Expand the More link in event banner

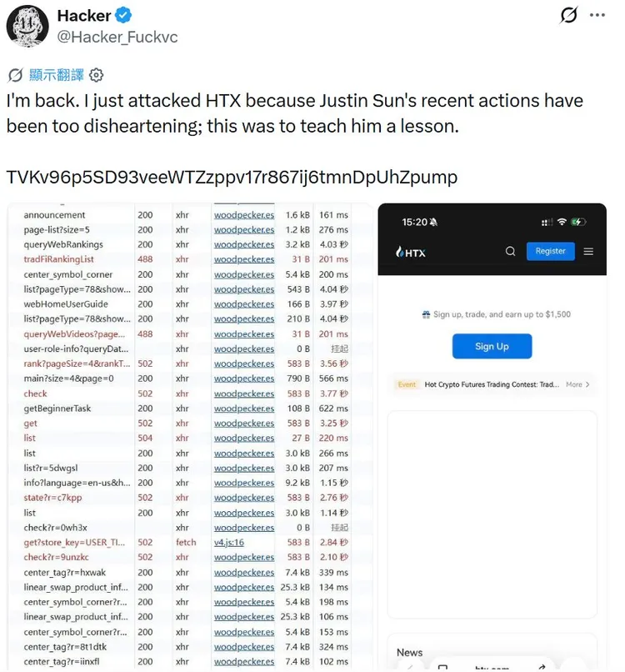[577, 384]
